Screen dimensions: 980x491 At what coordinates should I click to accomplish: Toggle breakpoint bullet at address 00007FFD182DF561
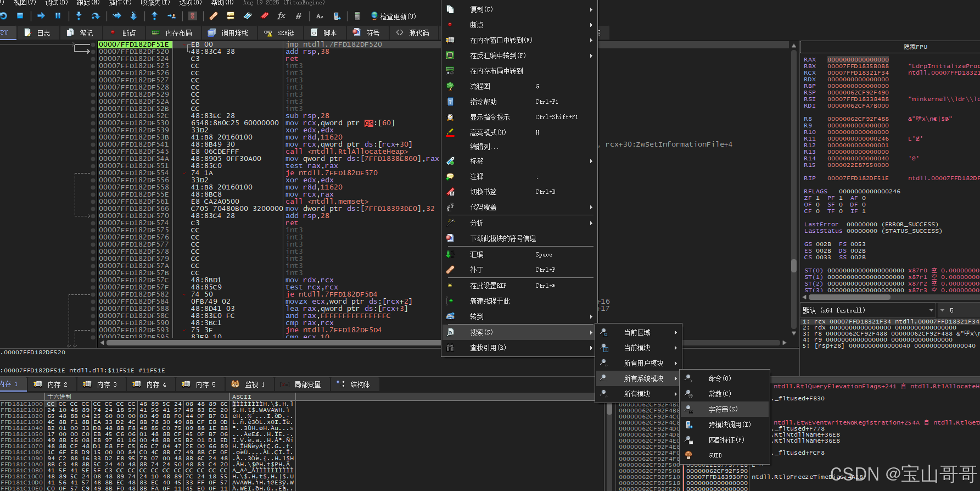[93, 202]
